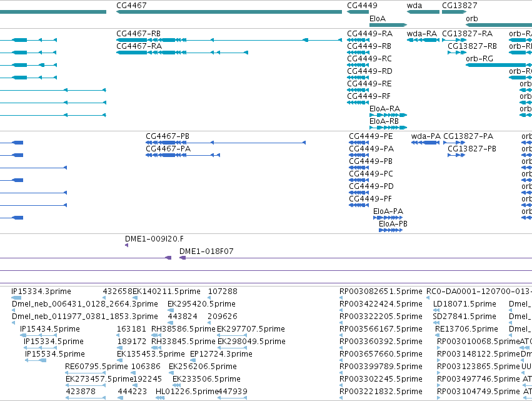Viewport: 532px width, 401px height.
Task: Open the EloA gene label
Action: tap(378, 19)
